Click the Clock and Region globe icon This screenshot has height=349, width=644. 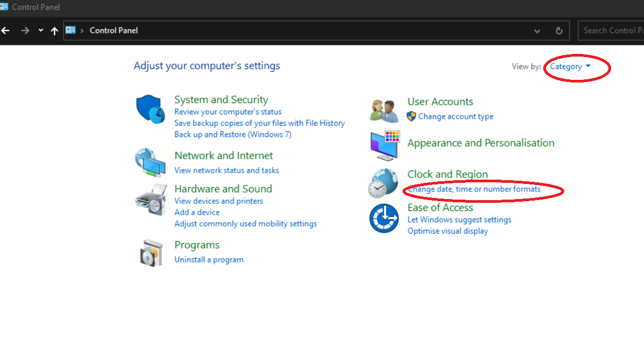383,183
